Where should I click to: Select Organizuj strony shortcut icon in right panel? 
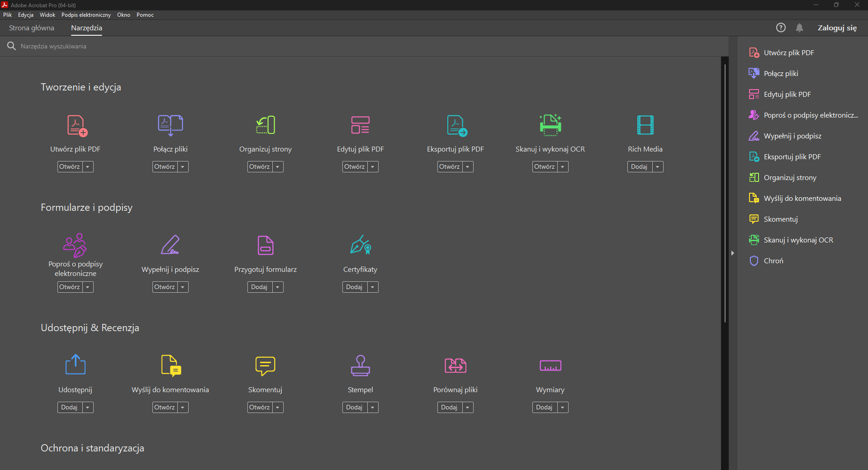754,177
